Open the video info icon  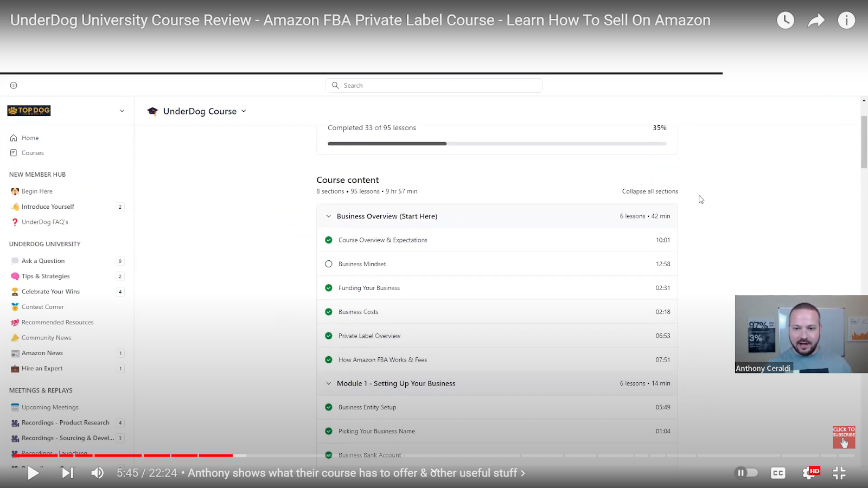846,21
